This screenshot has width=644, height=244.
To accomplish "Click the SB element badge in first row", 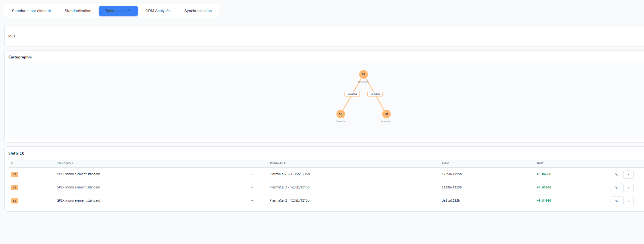I will 15,174.
